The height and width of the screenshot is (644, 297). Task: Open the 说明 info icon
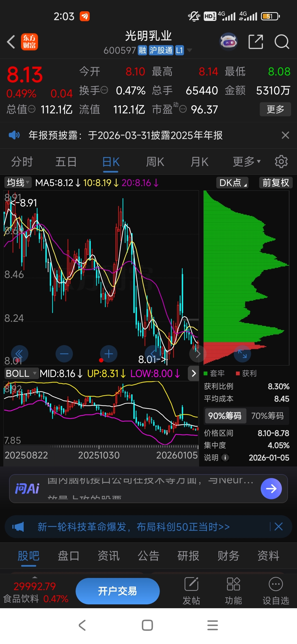click(x=225, y=457)
